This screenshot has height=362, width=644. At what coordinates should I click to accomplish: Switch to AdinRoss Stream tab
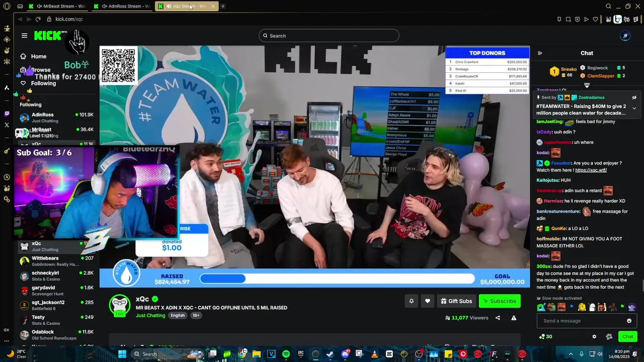[122, 6]
